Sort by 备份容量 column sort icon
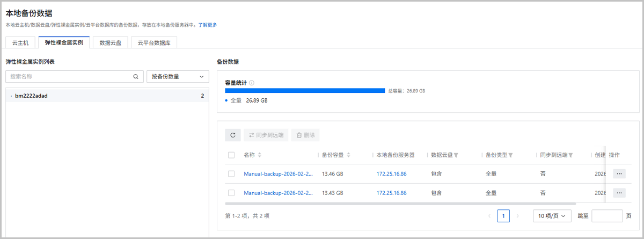The width and height of the screenshot is (644, 239). click(348, 155)
